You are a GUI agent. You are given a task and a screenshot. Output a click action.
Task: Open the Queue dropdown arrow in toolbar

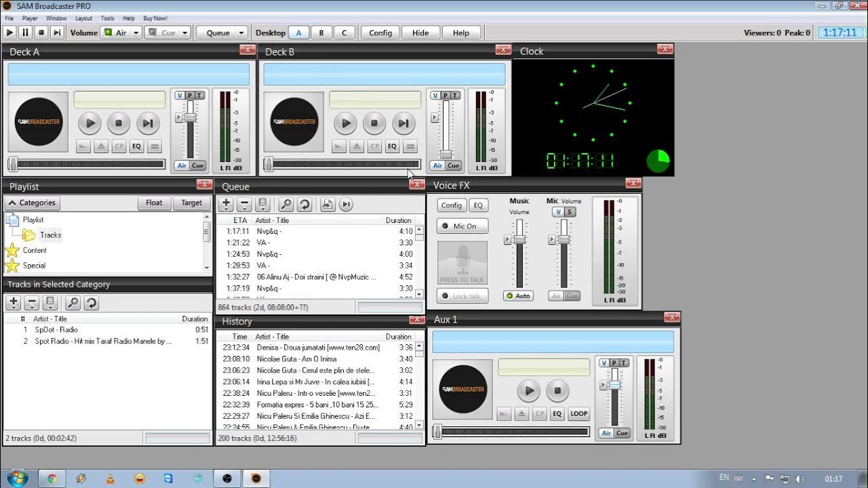(x=242, y=33)
